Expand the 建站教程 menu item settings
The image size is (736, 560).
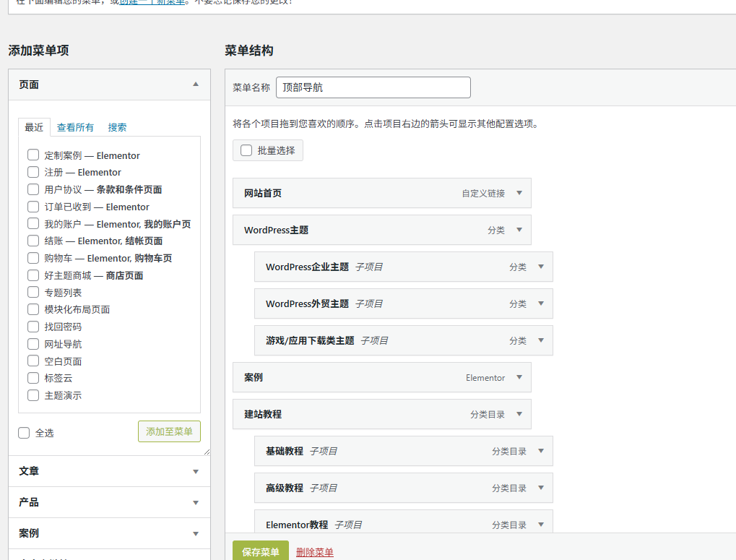519,414
